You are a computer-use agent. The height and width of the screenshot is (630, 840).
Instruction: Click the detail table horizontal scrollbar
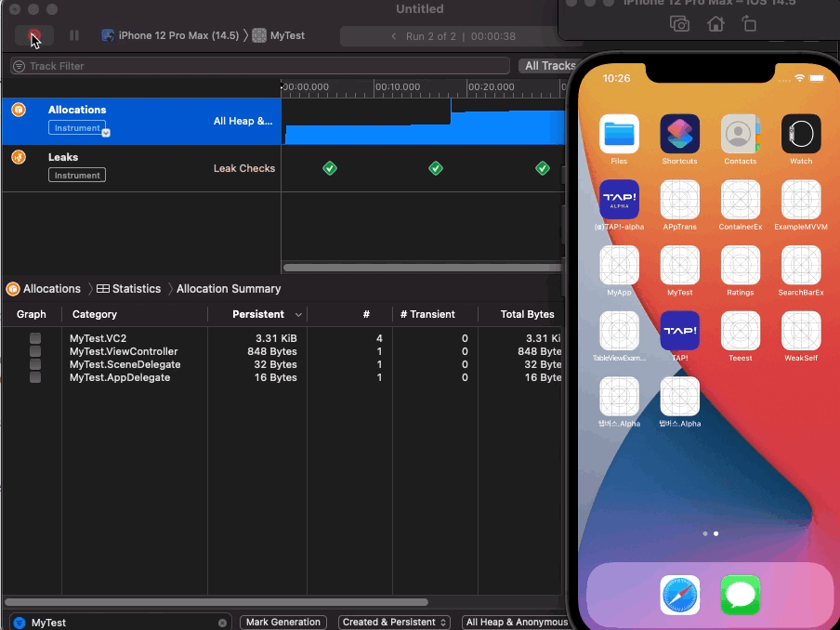pyautogui.click(x=217, y=602)
